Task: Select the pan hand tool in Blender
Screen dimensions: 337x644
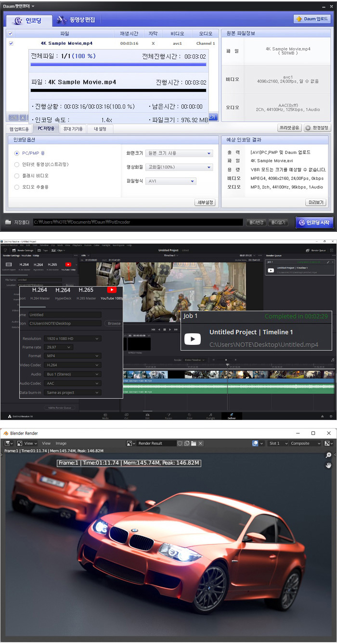Action: 328,466
